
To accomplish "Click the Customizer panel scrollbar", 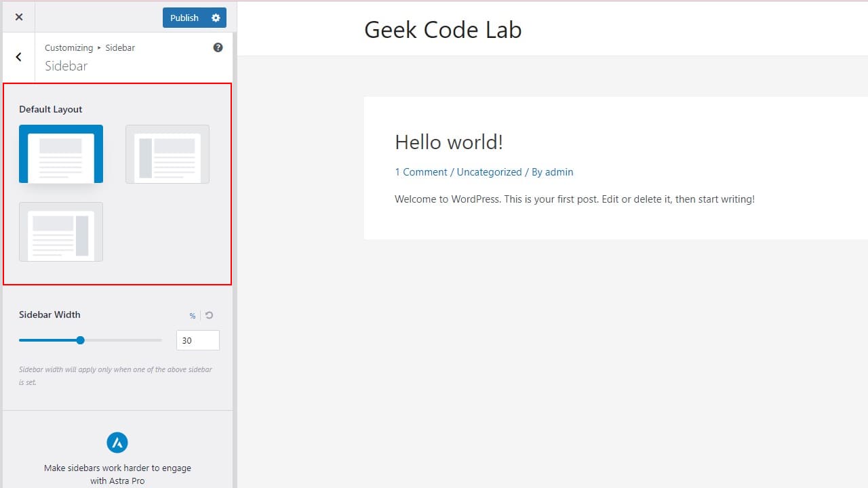I will [235, 260].
